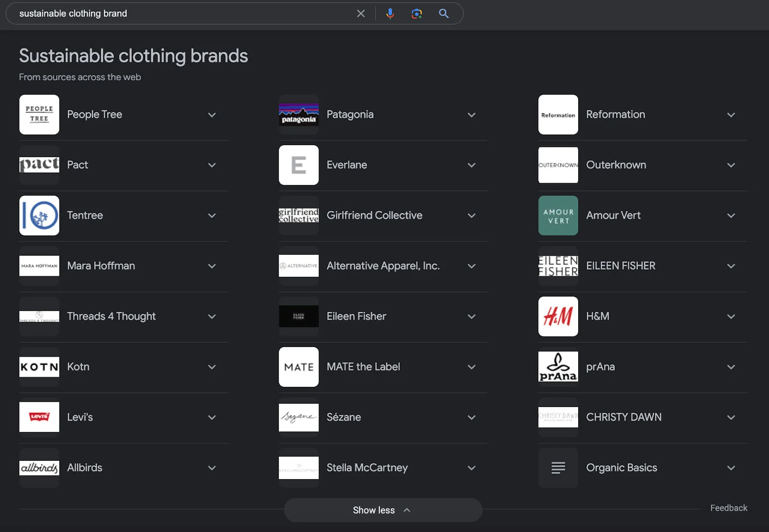Expand the Kotn entry chevron
This screenshot has width=769, height=532.
[x=212, y=367]
